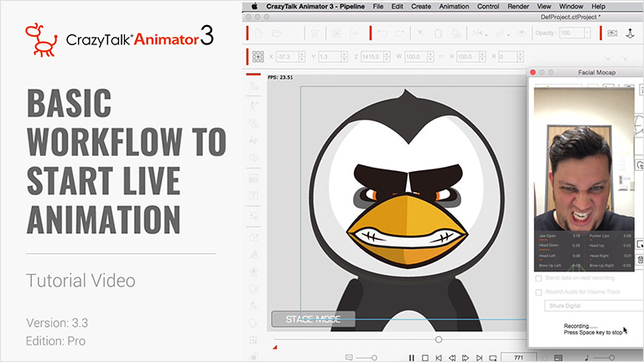
Task: Open the View menu
Action: tap(543, 7)
